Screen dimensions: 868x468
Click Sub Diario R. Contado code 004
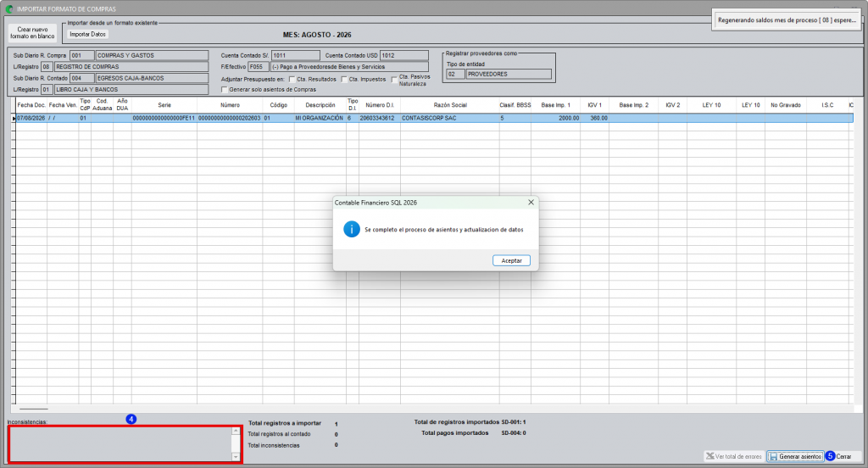click(81, 78)
